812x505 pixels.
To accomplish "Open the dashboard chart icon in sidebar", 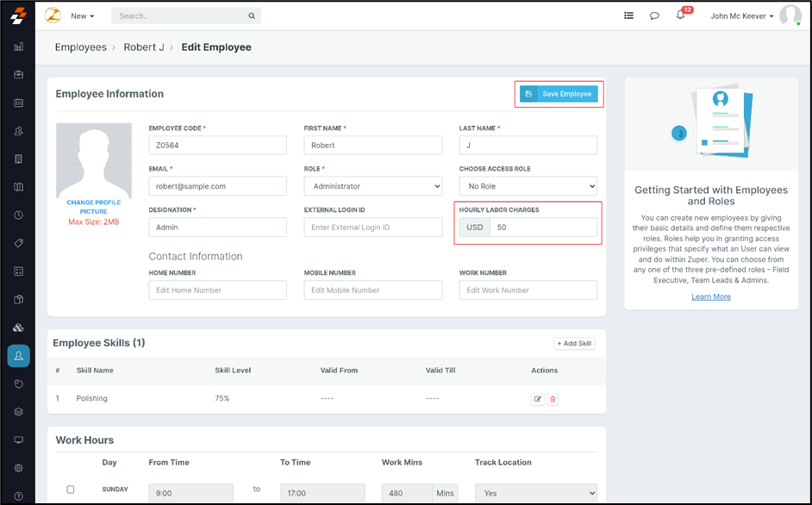I will coord(18,47).
